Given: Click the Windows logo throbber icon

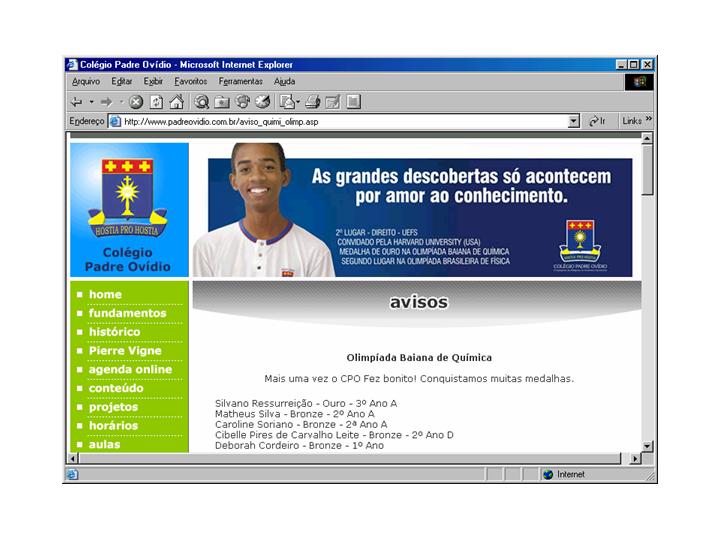Looking at the screenshot, I should 639,82.
